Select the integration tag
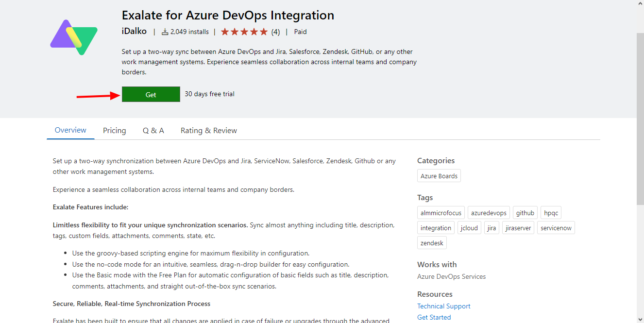Image resolution: width=644 pixels, height=323 pixels. pyautogui.click(x=436, y=228)
